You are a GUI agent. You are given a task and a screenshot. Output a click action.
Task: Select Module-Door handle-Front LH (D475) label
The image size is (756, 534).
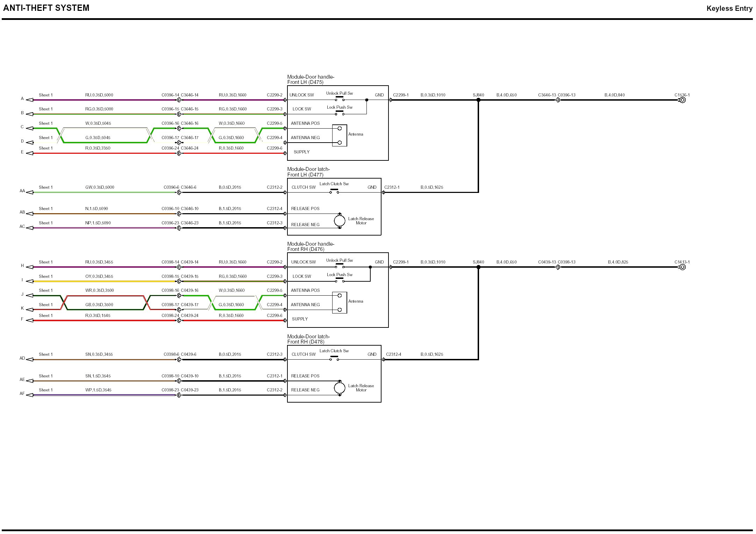(311, 79)
